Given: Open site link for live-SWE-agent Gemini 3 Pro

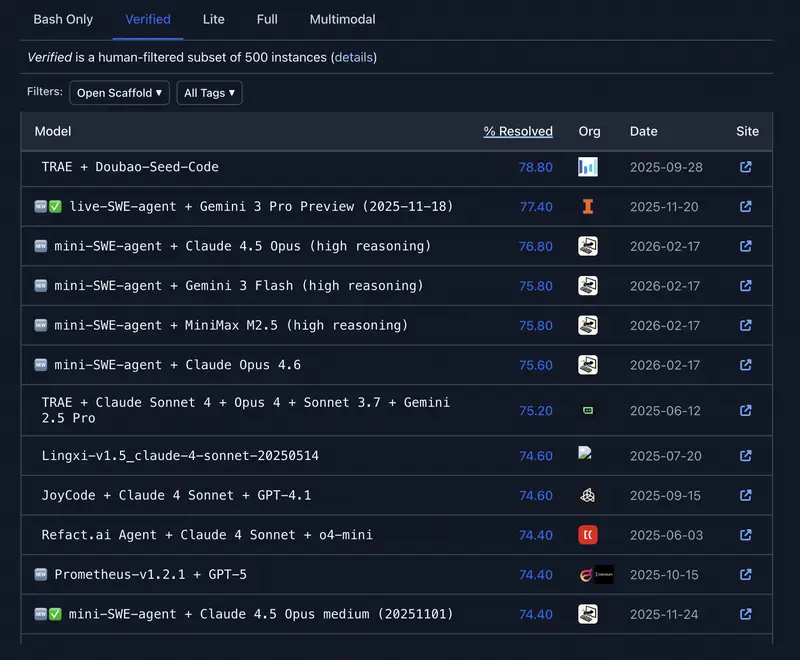Looking at the screenshot, I should tap(745, 207).
